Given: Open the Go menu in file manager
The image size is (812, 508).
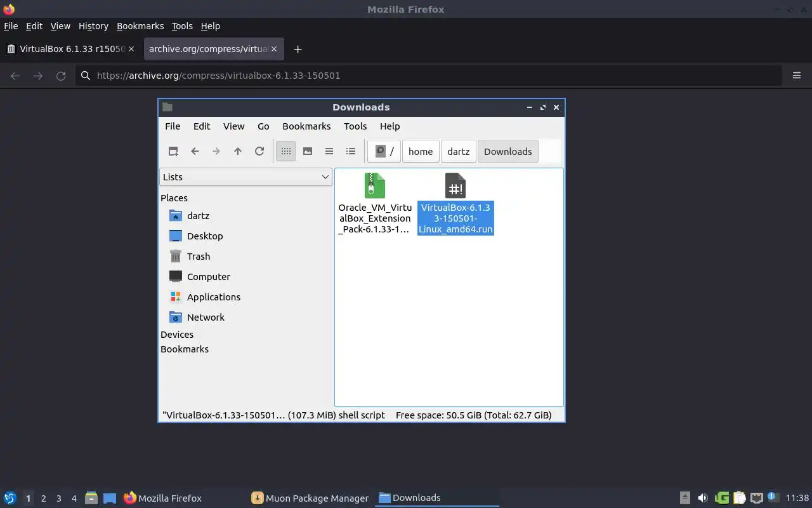Looking at the screenshot, I should [263, 126].
